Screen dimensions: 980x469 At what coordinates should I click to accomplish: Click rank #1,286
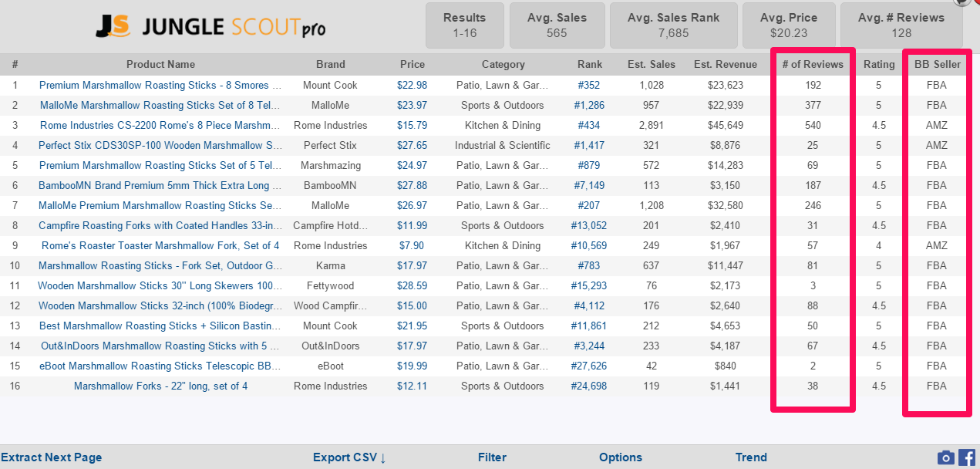pyautogui.click(x=589, y=105)
